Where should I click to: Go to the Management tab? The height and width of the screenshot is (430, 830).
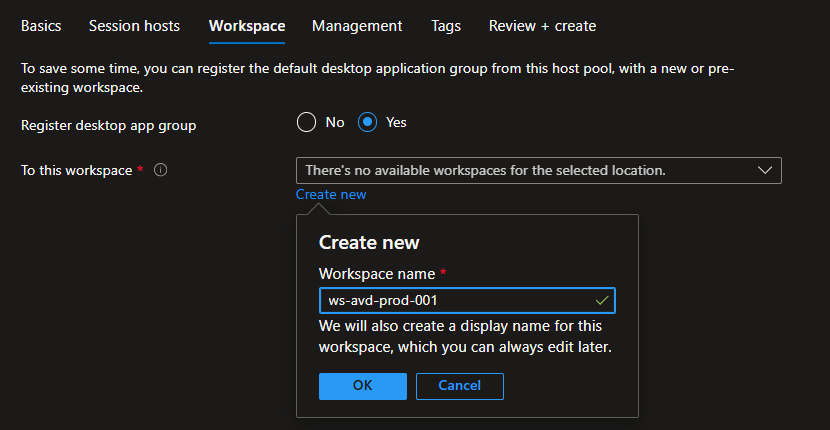coord(357,26)
